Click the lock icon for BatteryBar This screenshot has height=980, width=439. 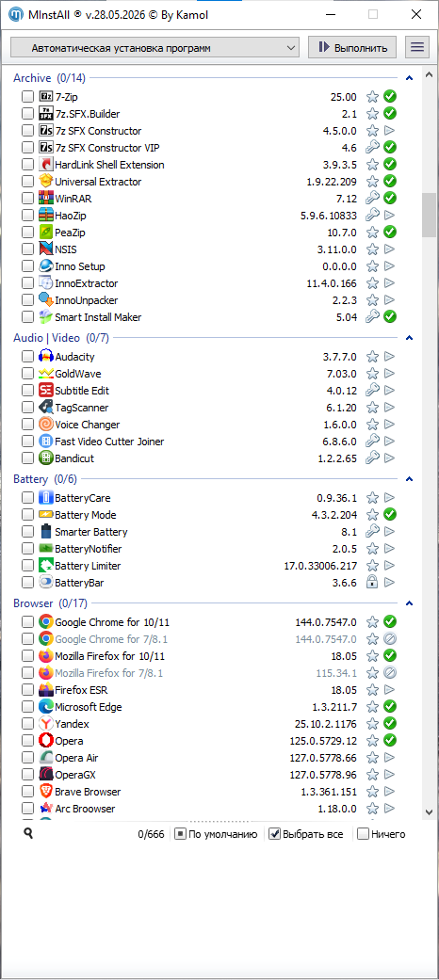(x=373, y=582)
